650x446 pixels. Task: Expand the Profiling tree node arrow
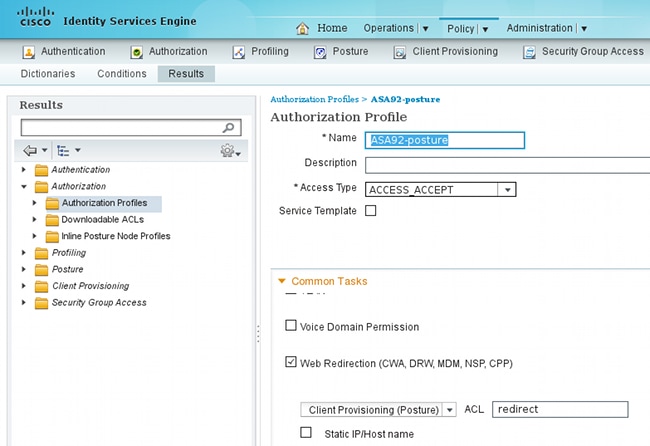point(24,252)
